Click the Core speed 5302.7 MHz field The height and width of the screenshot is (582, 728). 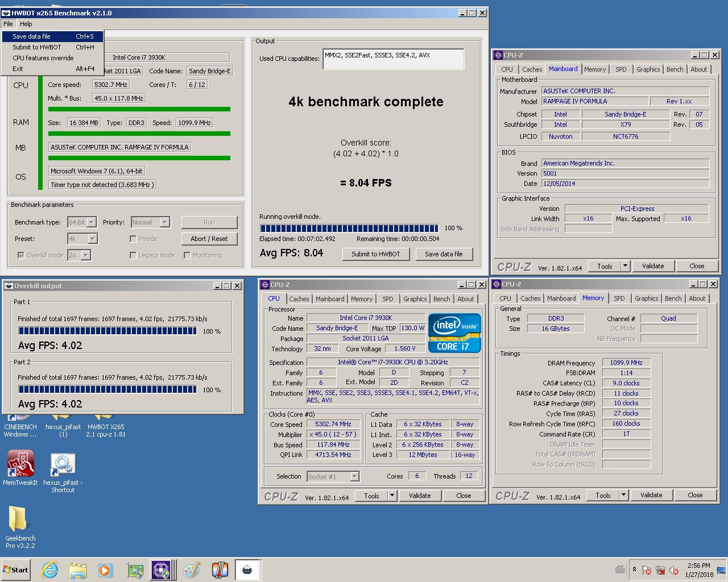(111, 85)
